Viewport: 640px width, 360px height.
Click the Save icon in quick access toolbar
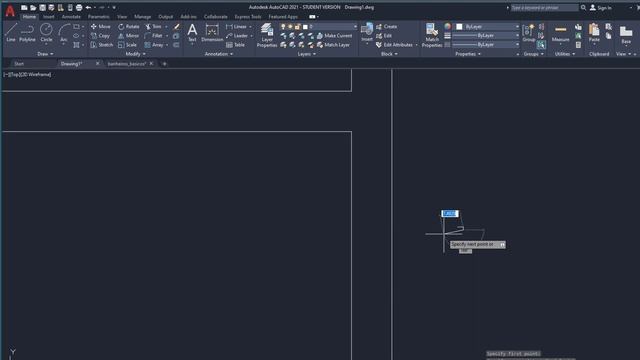(x=42, y=7)
